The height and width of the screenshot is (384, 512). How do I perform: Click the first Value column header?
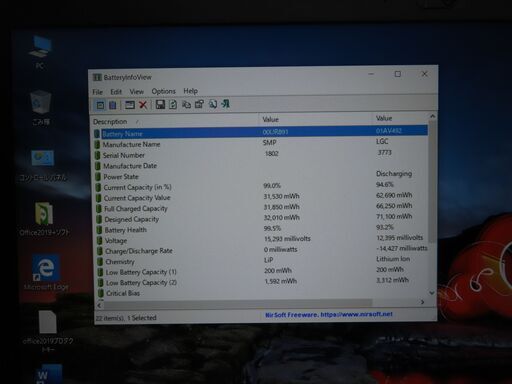click(x=315, y=119)
